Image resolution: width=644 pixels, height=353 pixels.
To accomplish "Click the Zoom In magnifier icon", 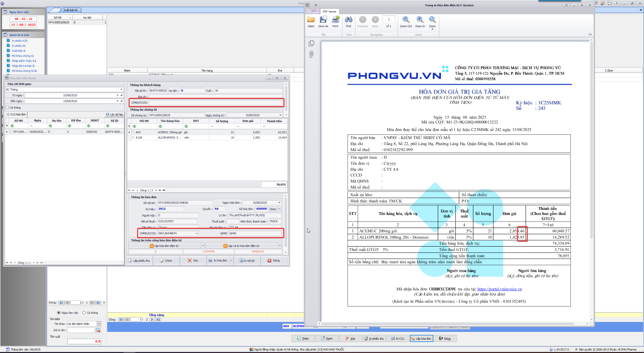I will point(420,20).
